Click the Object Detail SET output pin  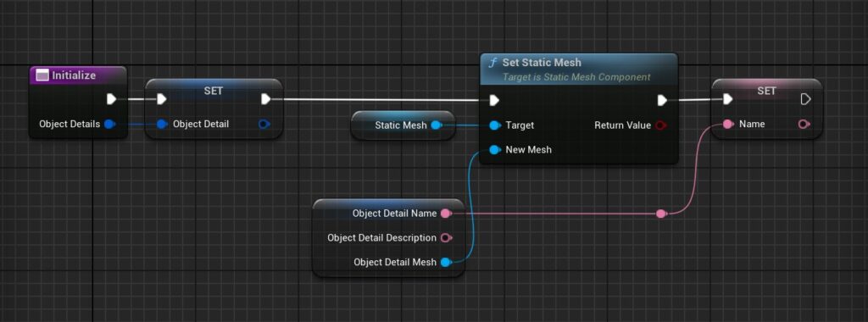264,124
